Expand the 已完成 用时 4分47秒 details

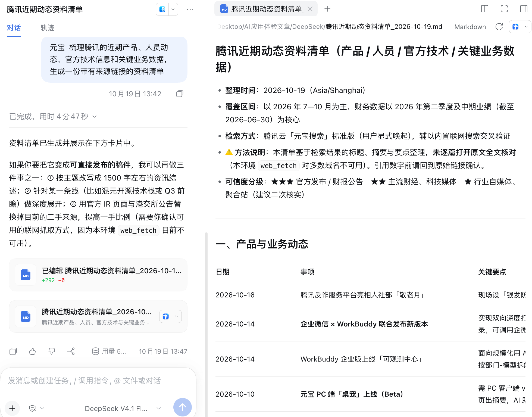click(x=53, y=117)
